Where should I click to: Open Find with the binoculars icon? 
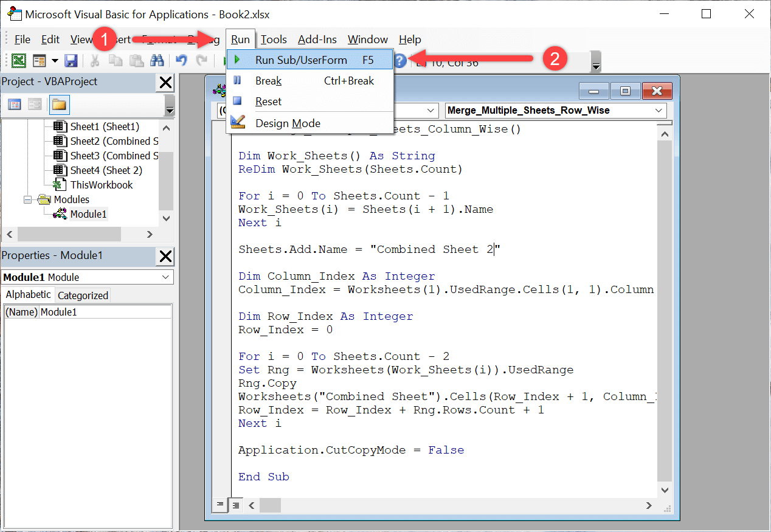point(157,60)
